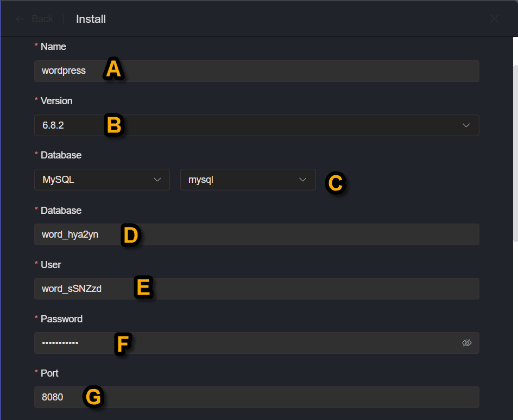Toggle password visibility eye icon
This screenshot has width=518, height=420.
tap(466, 343)
